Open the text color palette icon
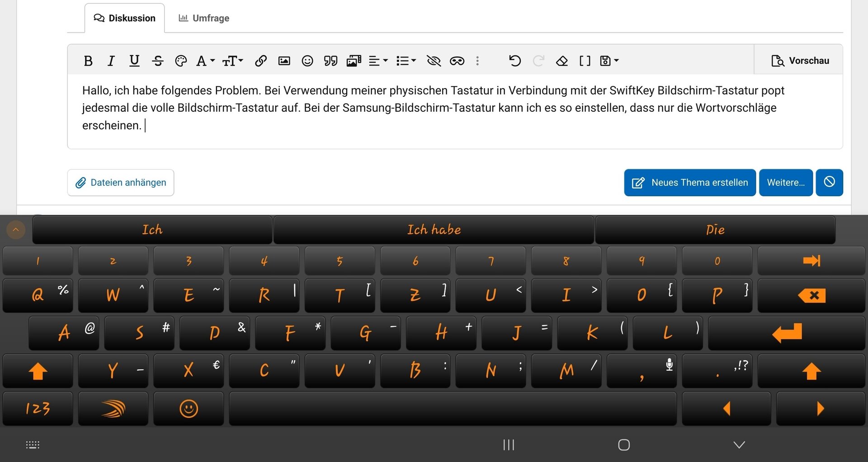 [x=181, y=61]
